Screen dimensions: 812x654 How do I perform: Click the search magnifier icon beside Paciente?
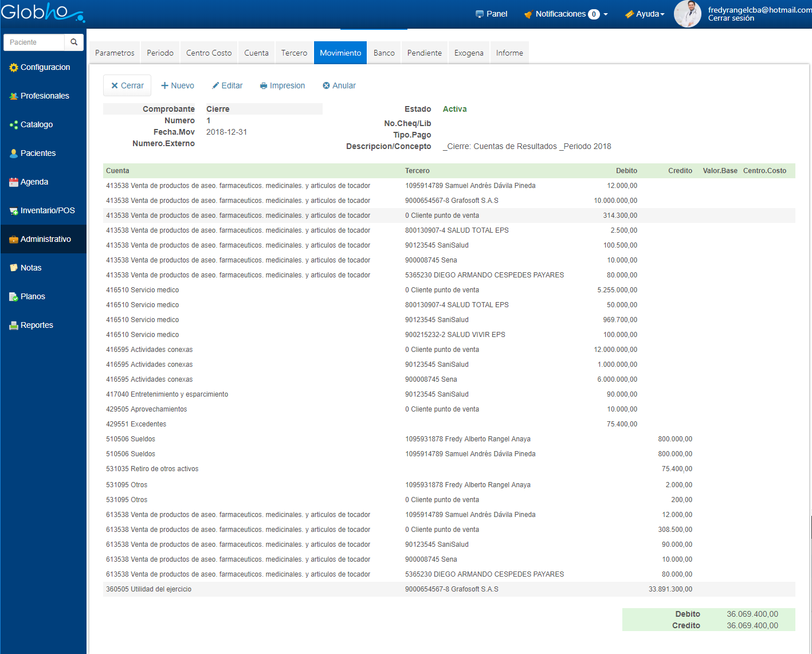tap(74, 42)
